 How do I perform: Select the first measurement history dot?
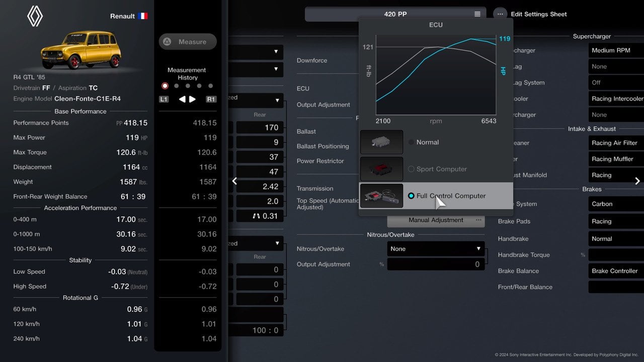pyautogui.click(x=165, y=86)
